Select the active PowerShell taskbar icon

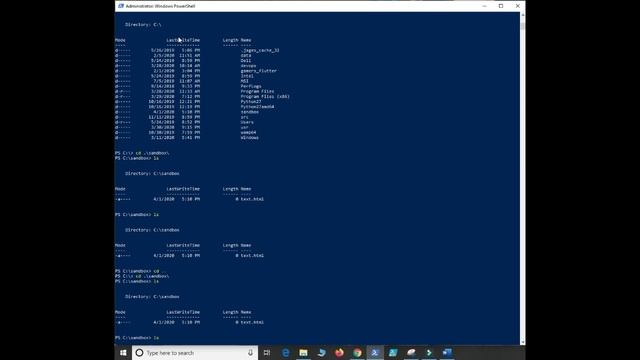click(375, 353)
